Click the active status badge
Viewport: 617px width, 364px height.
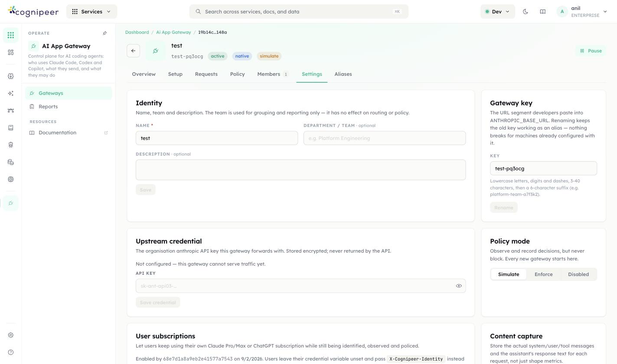[218, 56]
